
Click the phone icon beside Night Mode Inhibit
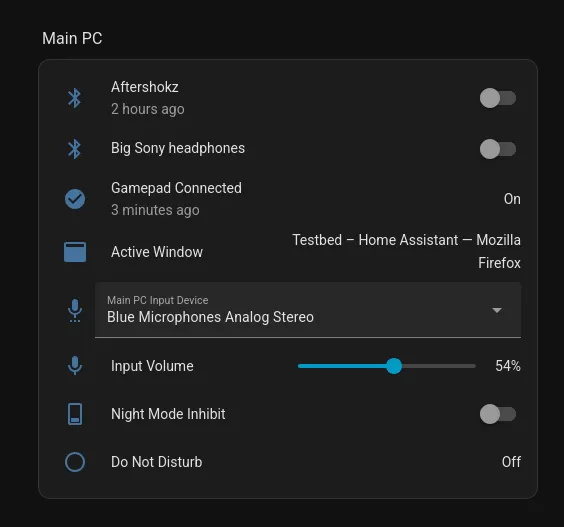tap(75, 414)
